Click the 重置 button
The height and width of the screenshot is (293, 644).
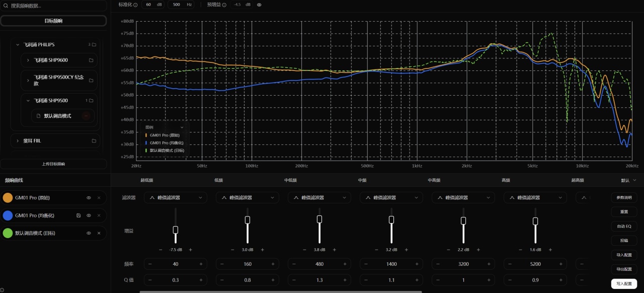coord(624,212)
